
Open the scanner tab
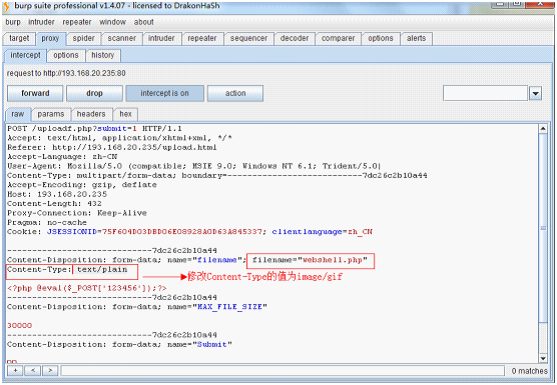[122, 38]
